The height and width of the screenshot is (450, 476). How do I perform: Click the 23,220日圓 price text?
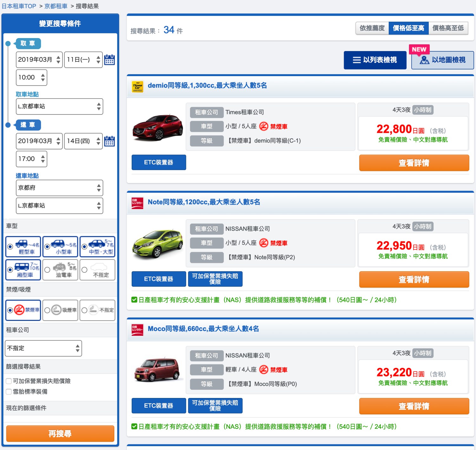point(400,372)
